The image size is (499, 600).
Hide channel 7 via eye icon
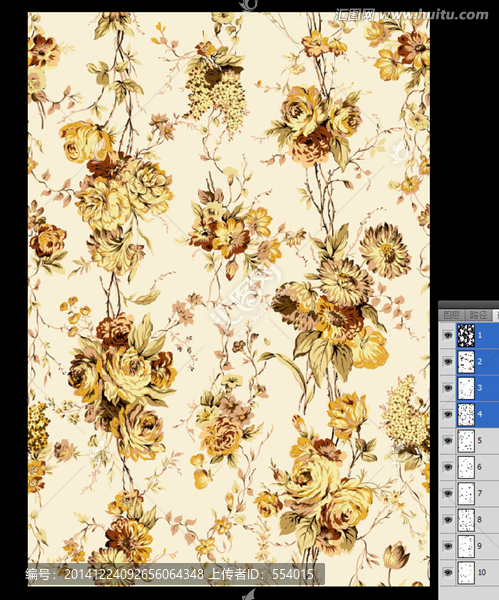pyautogui.click(x=447, y=494)
